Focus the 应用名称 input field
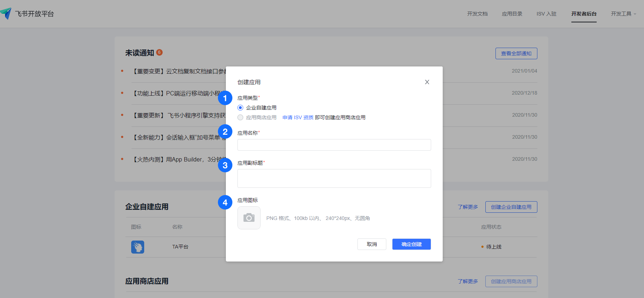This screenshot has height=298, width=644. coord(334,145)
